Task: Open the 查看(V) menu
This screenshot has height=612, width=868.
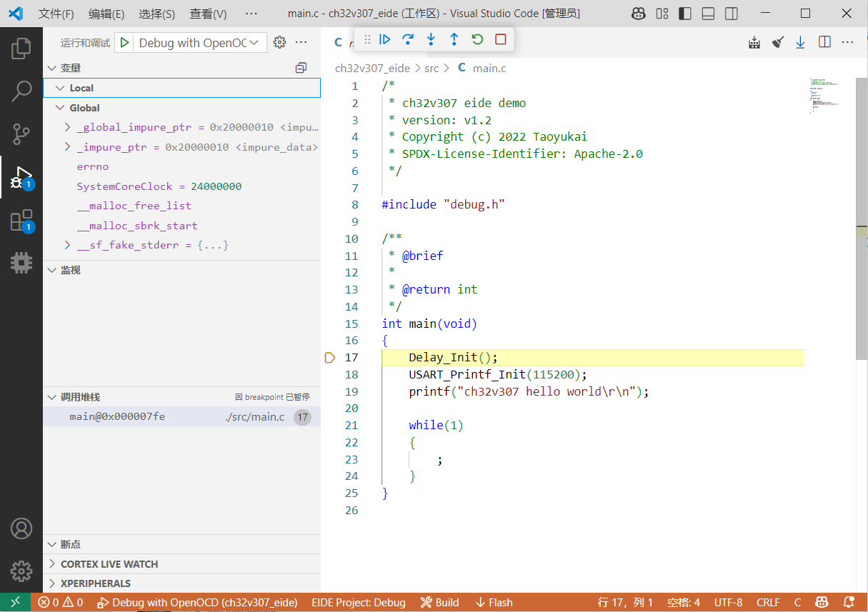Action: (208, 14)
